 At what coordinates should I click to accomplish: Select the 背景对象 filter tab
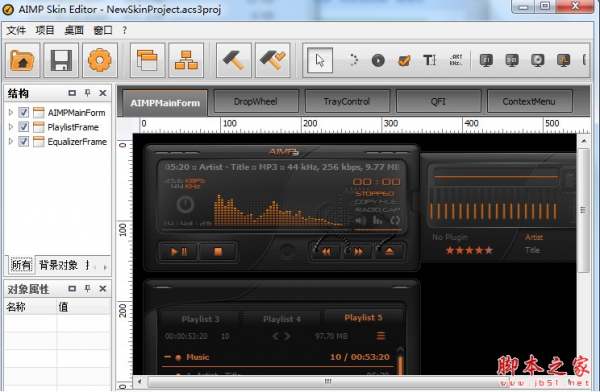tap(59, 265)
